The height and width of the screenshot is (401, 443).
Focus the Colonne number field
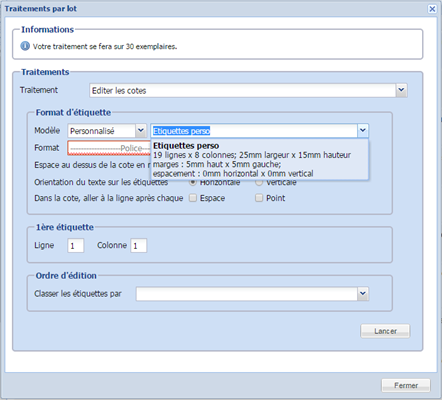pyautogui.click(x=138, y=246)
